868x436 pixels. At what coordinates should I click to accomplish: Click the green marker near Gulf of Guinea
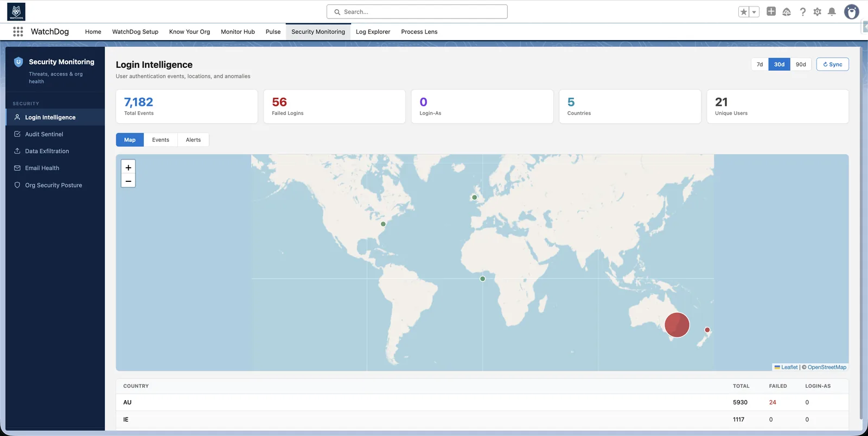[482, 279]
